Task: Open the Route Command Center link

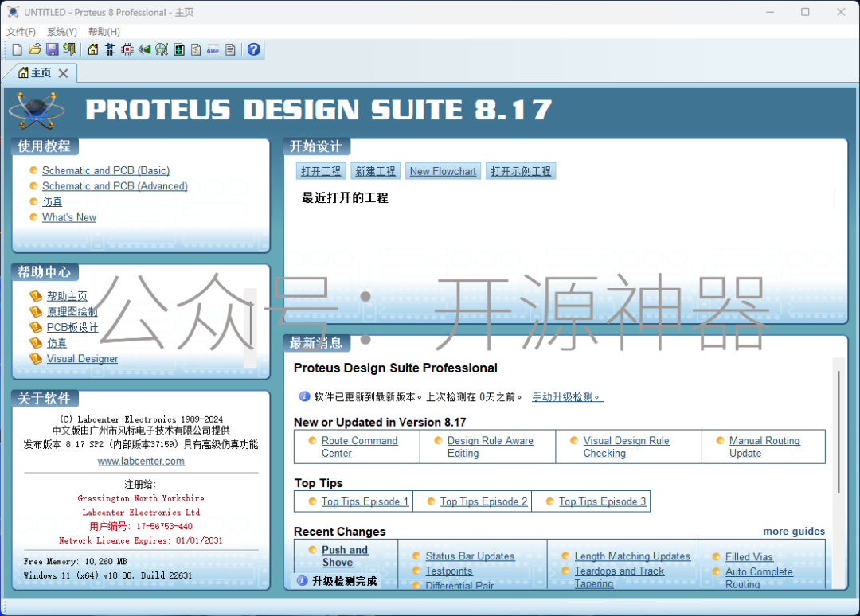Action: [x=359, y=446]
